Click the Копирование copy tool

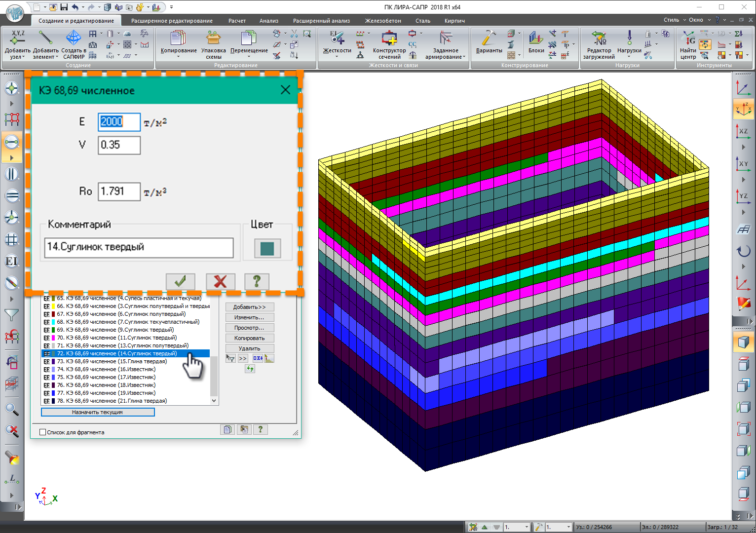178,38
